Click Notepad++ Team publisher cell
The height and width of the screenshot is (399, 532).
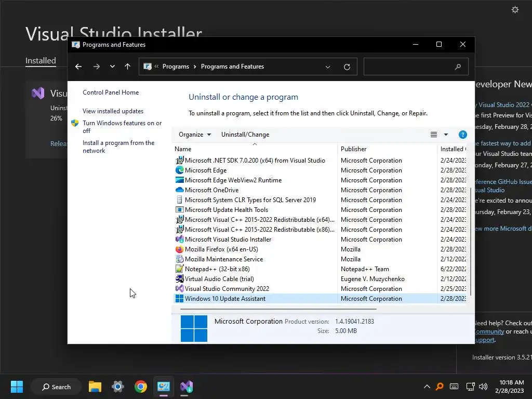pos(365,269)
